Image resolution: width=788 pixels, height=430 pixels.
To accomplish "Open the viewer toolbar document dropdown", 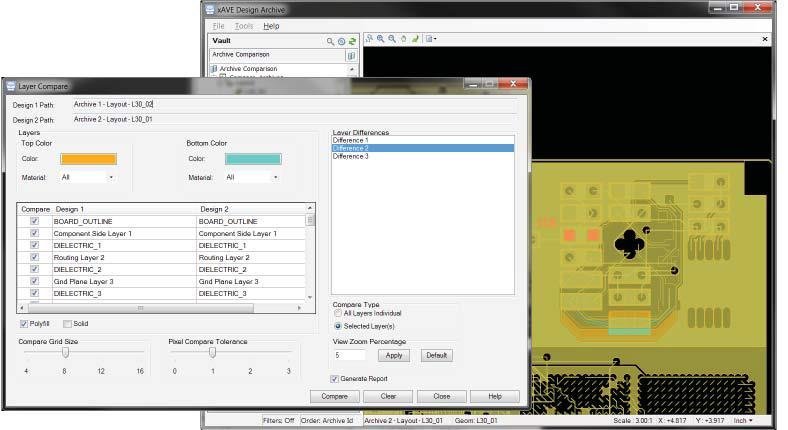I will coord(431,39).
